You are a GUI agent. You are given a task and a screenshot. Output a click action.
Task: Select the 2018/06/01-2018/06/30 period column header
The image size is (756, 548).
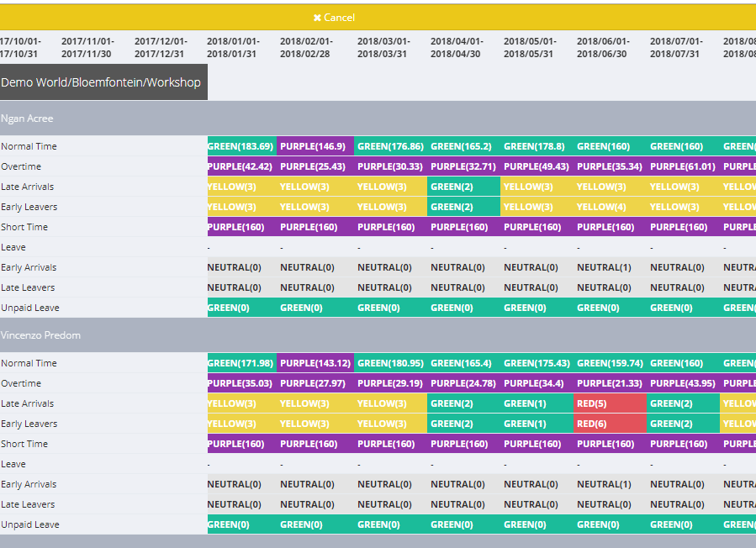click(602, 47)
